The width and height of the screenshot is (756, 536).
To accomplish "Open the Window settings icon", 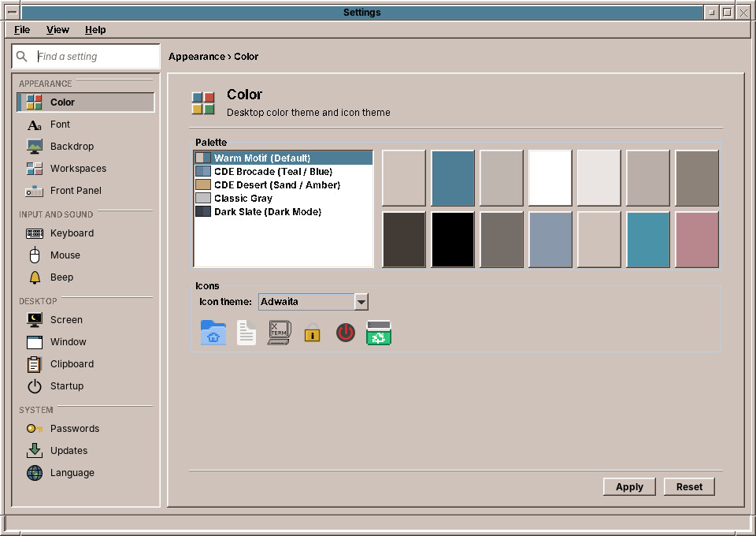I will coord(34,342).
